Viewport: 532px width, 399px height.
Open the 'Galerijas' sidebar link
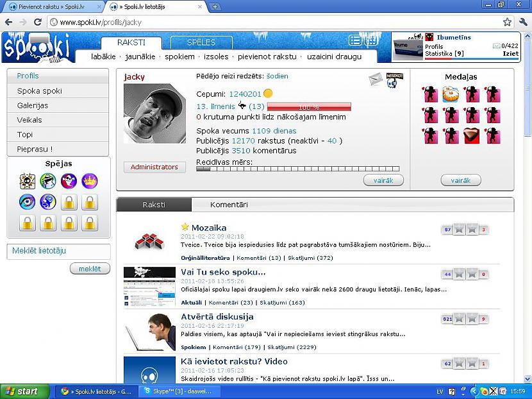pos(33,105)
